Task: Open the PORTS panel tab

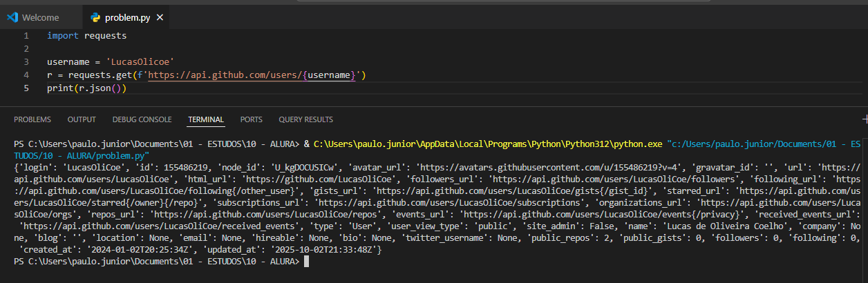Action: [x=251, y=119]
